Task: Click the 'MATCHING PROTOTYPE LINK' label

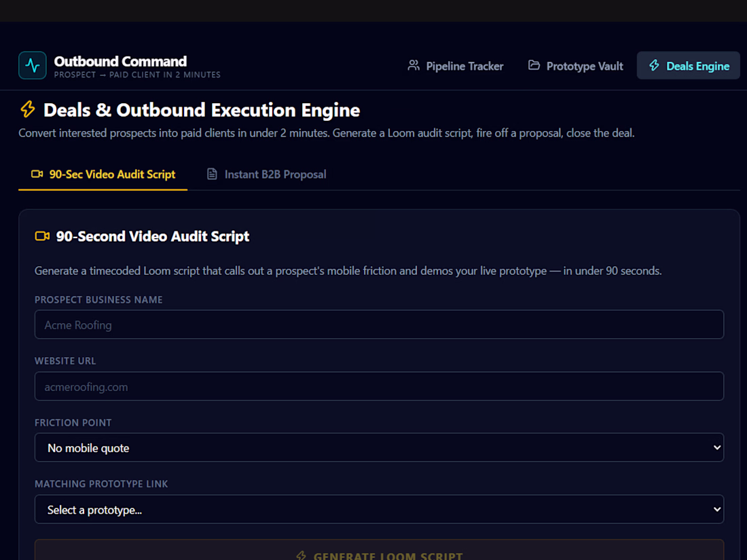Action: [x=101, y=484]
